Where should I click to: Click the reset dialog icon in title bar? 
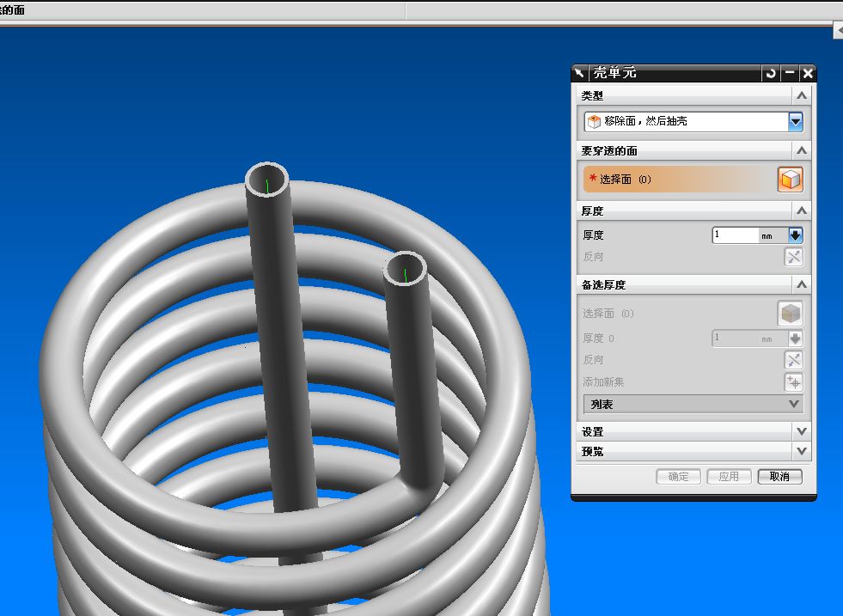(771, 73)
